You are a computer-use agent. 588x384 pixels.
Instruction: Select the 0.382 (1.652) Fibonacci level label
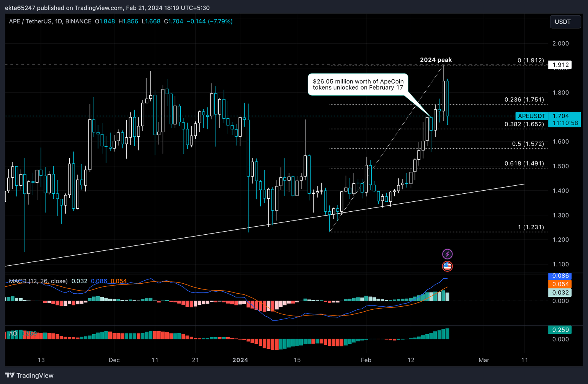point(524,124)
